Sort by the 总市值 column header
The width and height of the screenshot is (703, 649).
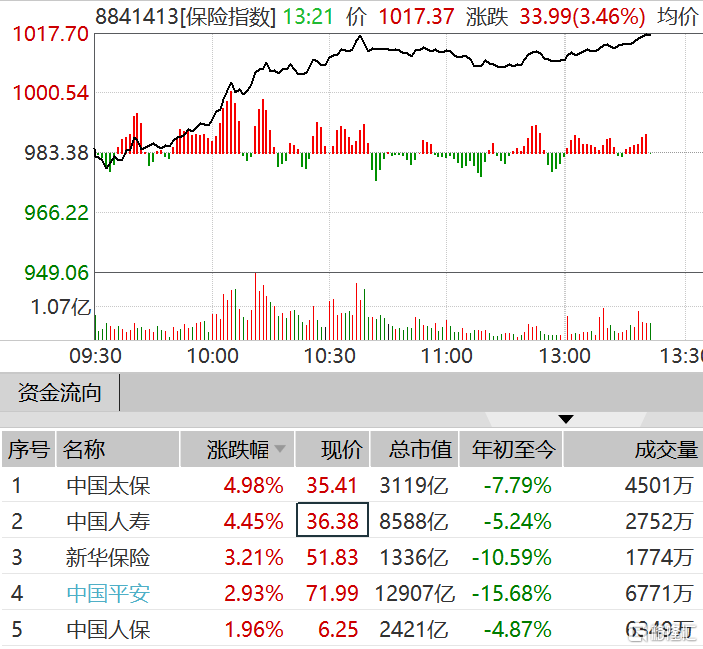click(414, 449)
